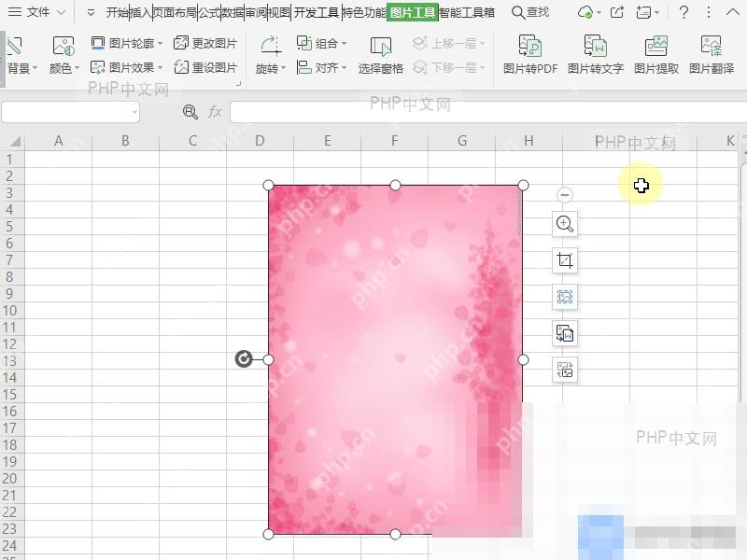Click the zoom magnifier in formula bar
The width and height of the screenshot is (747, 560).
coord(190,112)
